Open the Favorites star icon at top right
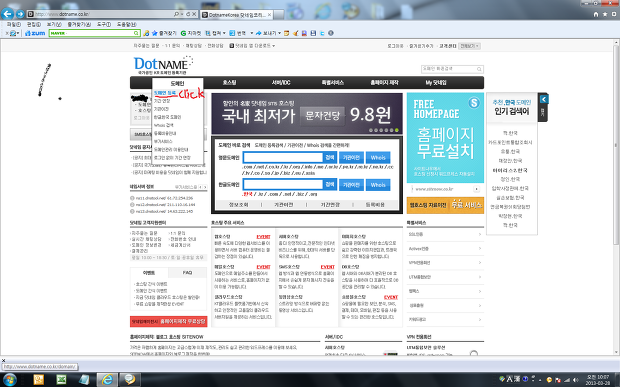This screenshot has width=620, height=387. [x=605, y=14]
